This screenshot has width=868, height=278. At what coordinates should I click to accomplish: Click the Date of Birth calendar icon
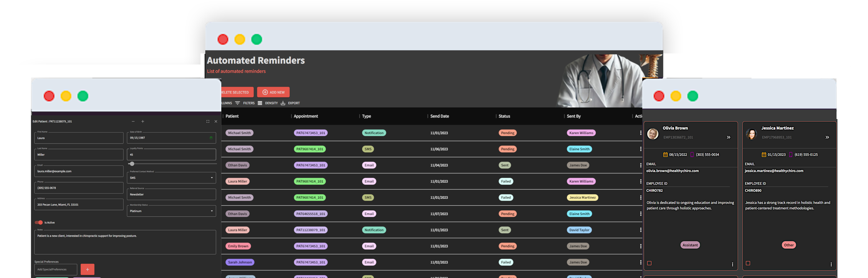pos(211,138)
